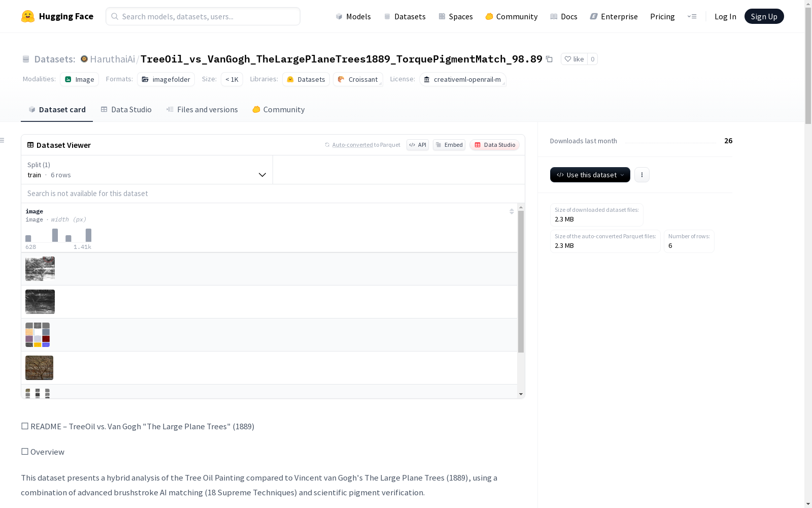Click the 'Number of rows' value 6
812x508 pixels.
(670, 246)
